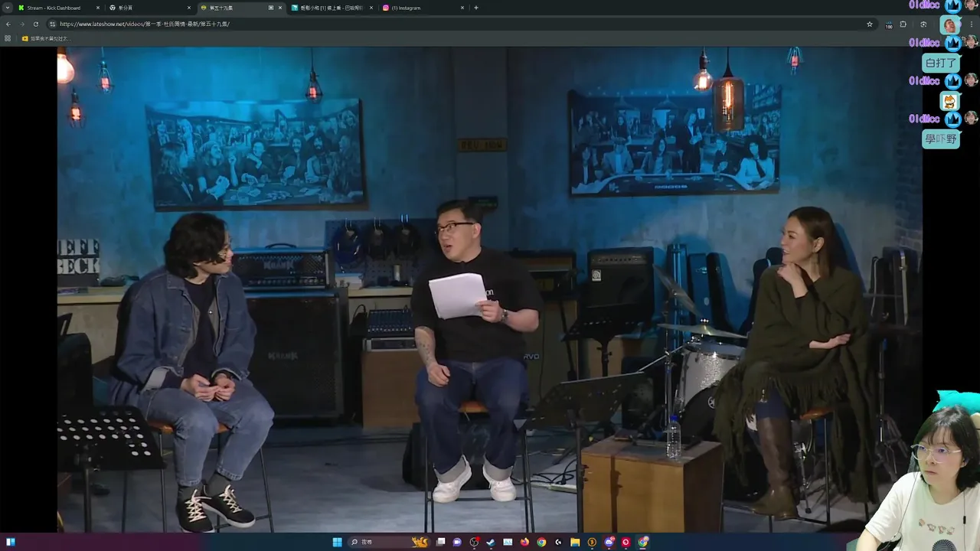Launch Firefox from the taskbar
Screen dimensions: 980x551
[524, 542]
